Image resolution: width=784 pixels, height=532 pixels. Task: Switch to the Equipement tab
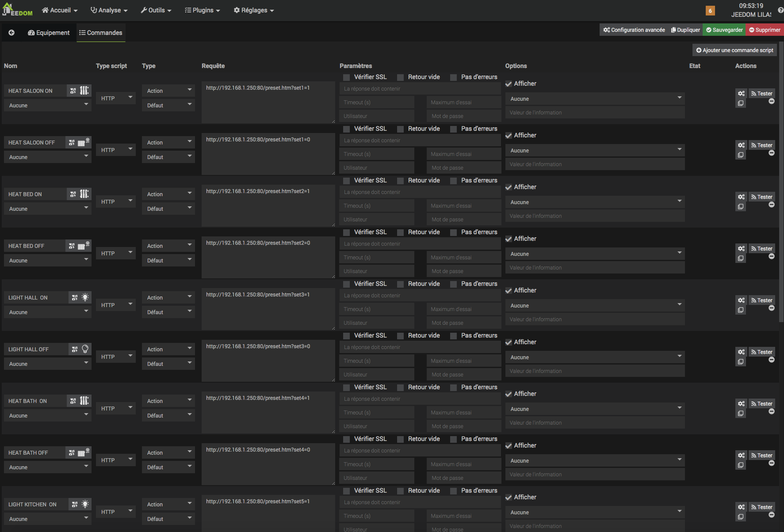tap(49, 33)
